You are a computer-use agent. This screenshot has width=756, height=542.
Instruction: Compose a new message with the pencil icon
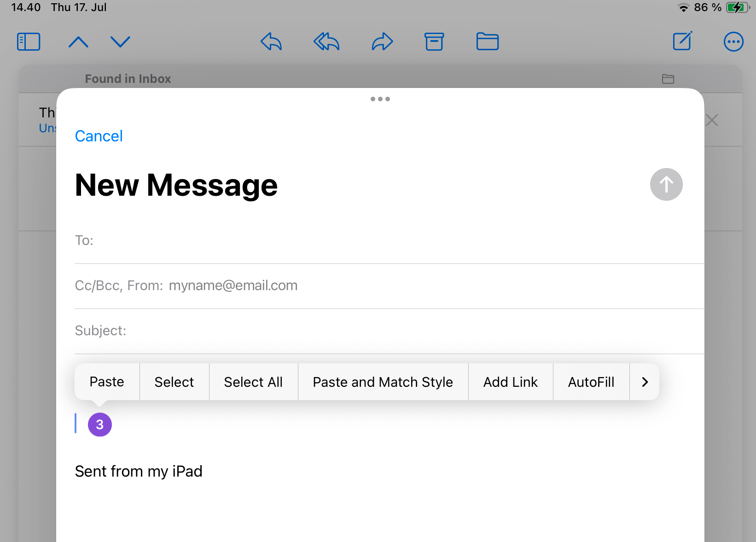pyautogui.click(x=682, y=41)
